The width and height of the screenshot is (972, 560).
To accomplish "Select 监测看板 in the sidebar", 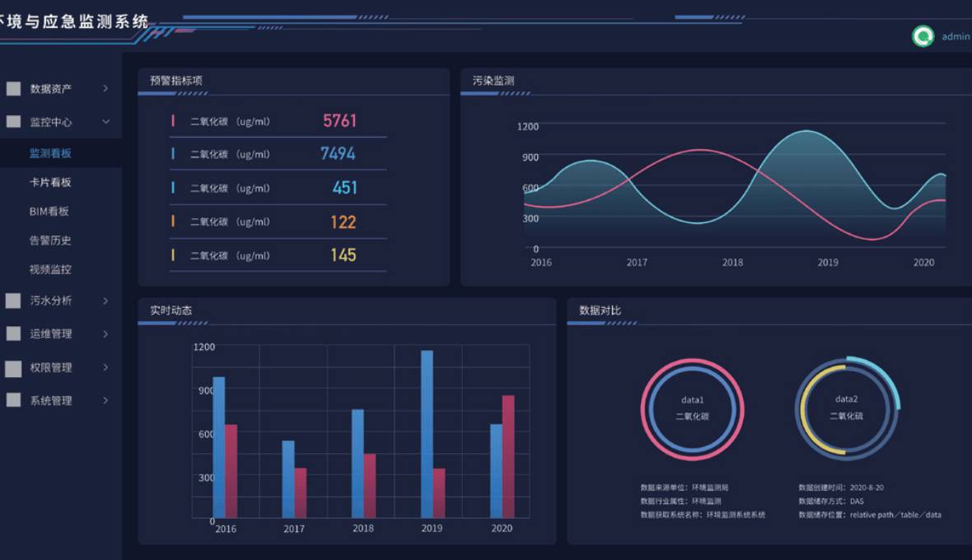I will click(50, 153).
